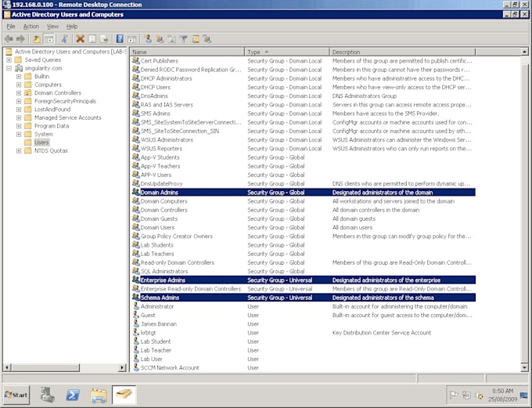Viewport: 532px width, 408px height.
Task: Open the Action menu
Action: point(31,27)
